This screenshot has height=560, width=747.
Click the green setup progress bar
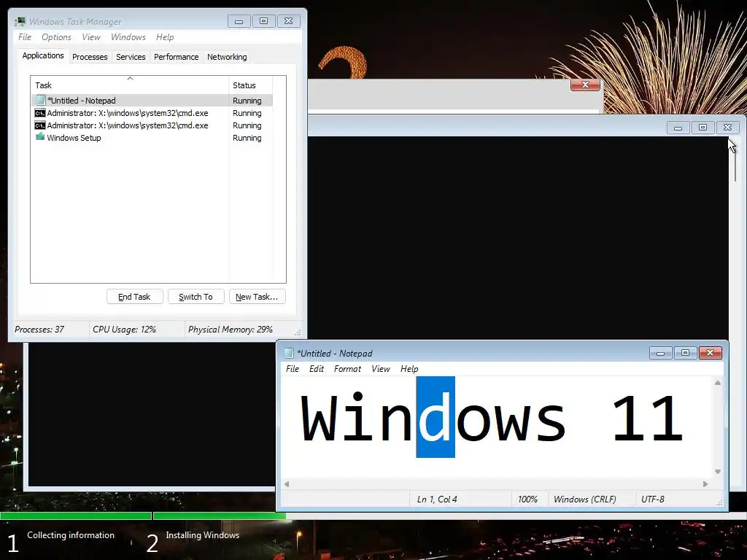(143, 516)
